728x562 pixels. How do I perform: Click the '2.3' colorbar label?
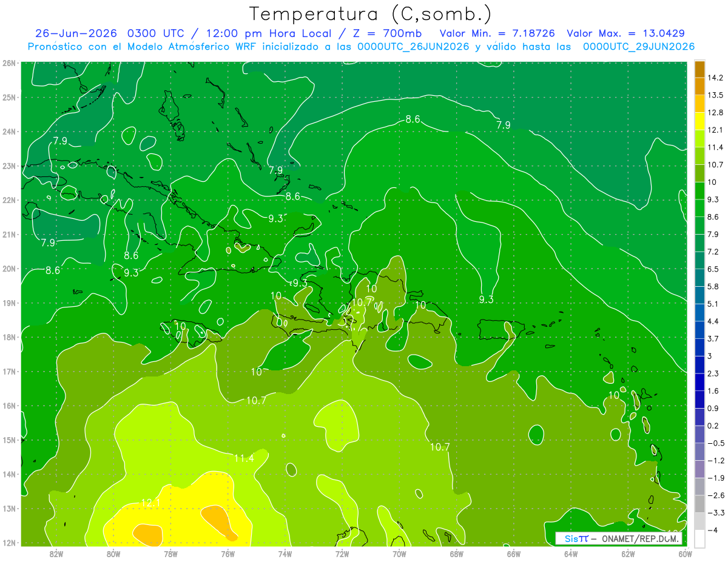coord(713,373)
